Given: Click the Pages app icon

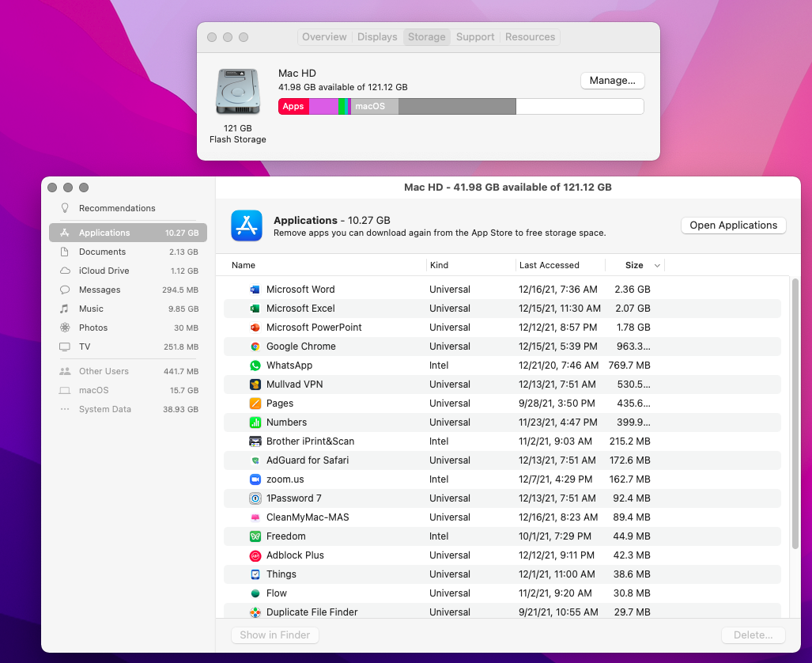Looking at the screenshot, I should pyautogui.click(x=255, y=403).
